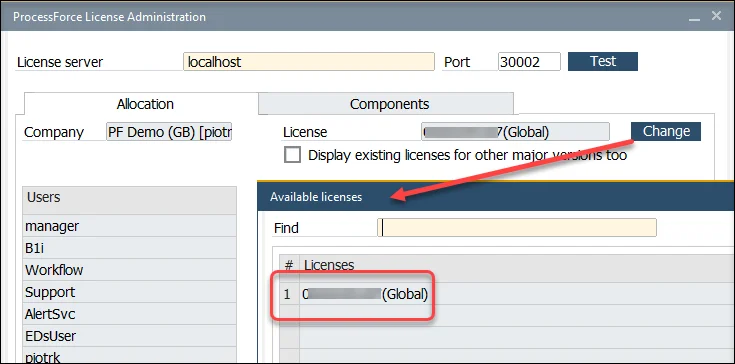This screenshot has width=735, height=364.
Task: Select the Workflow user row
Action: 129,270
